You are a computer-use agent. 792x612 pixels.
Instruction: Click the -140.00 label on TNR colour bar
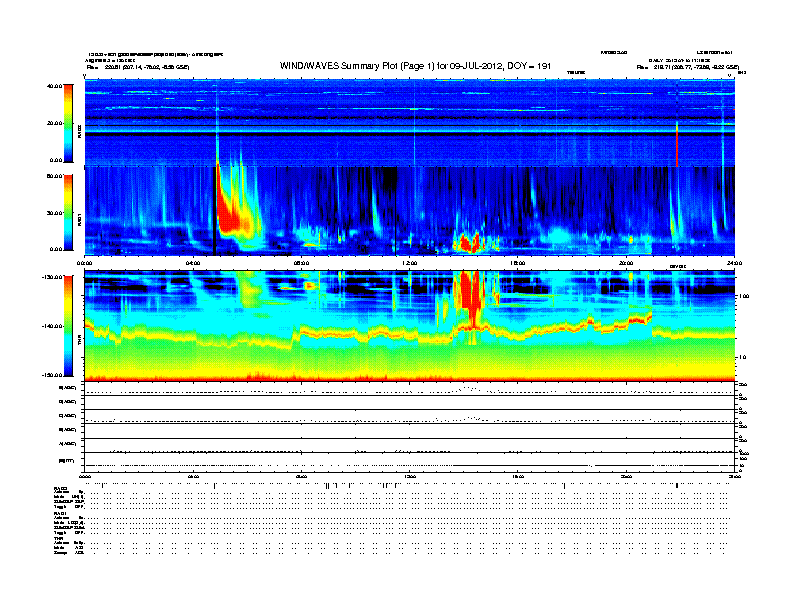pos(53,326)
